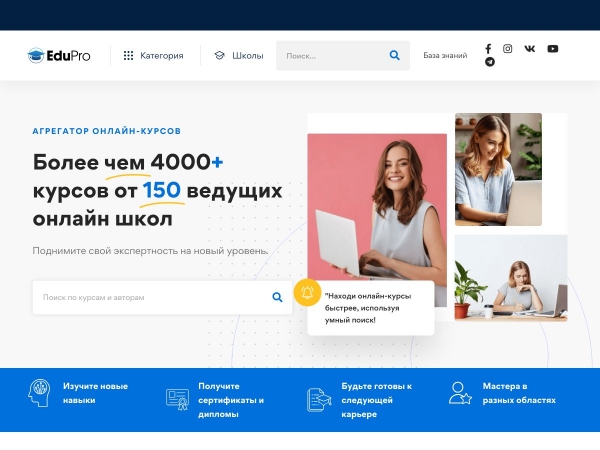The height and width of the screenshot is (450, 600).
Task: Open the Telegram social icon
Action: click(x=490, y=62)
